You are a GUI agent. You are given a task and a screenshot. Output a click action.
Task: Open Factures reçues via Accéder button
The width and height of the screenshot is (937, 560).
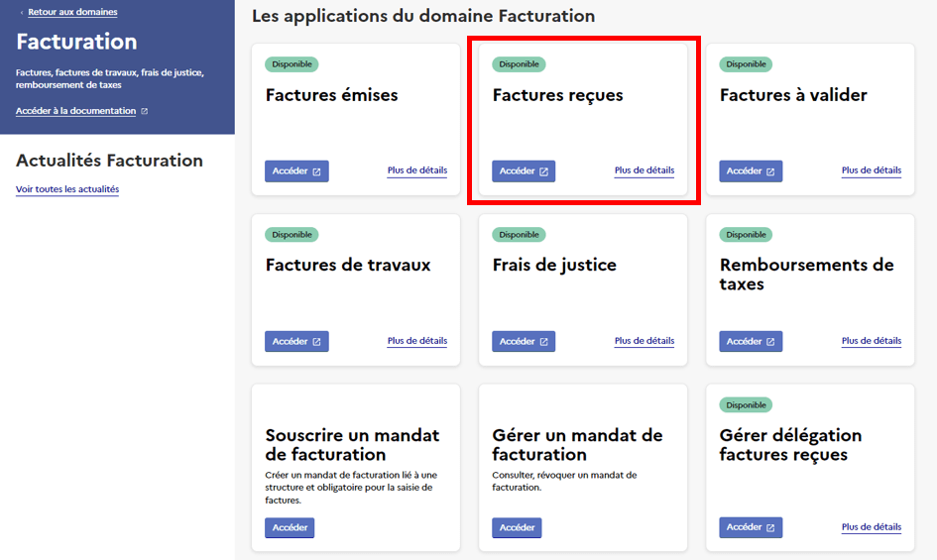[524, 171]
